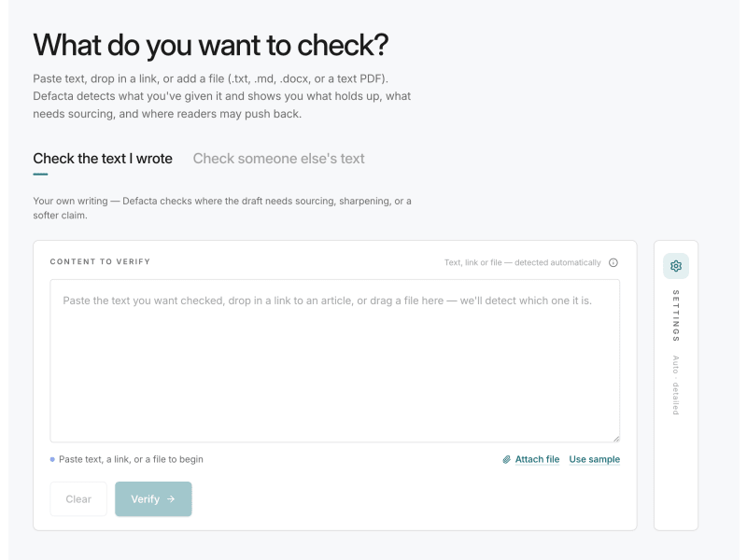Open the settings gear icon
747x560 pixels.
(x=675, y=266)
